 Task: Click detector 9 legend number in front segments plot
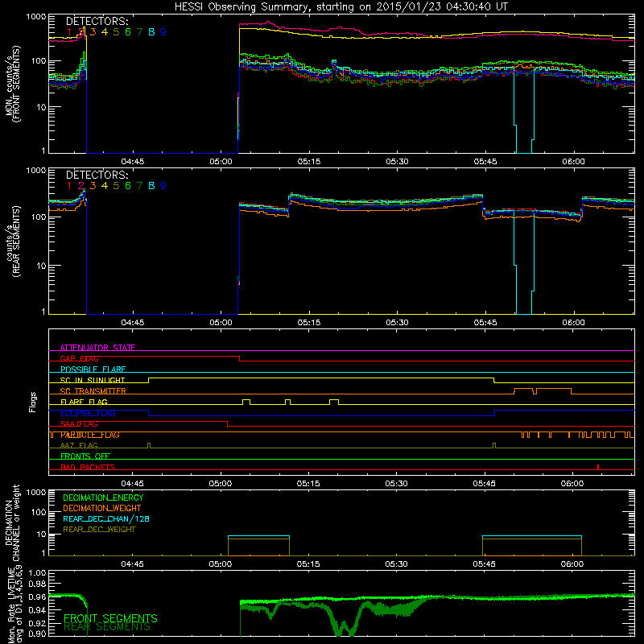point(163,32)
